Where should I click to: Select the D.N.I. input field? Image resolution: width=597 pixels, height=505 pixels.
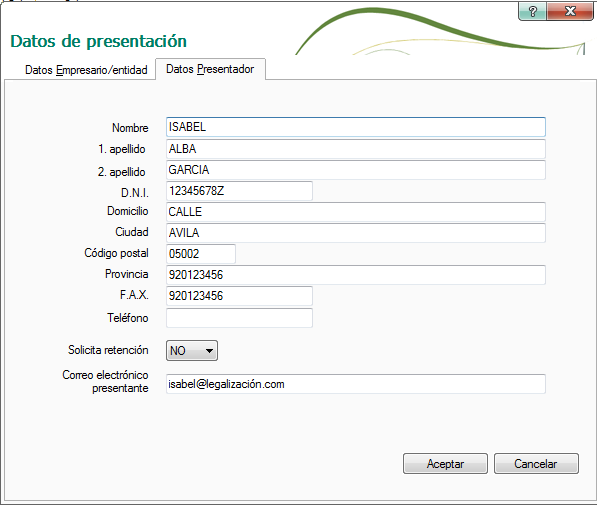239,191
